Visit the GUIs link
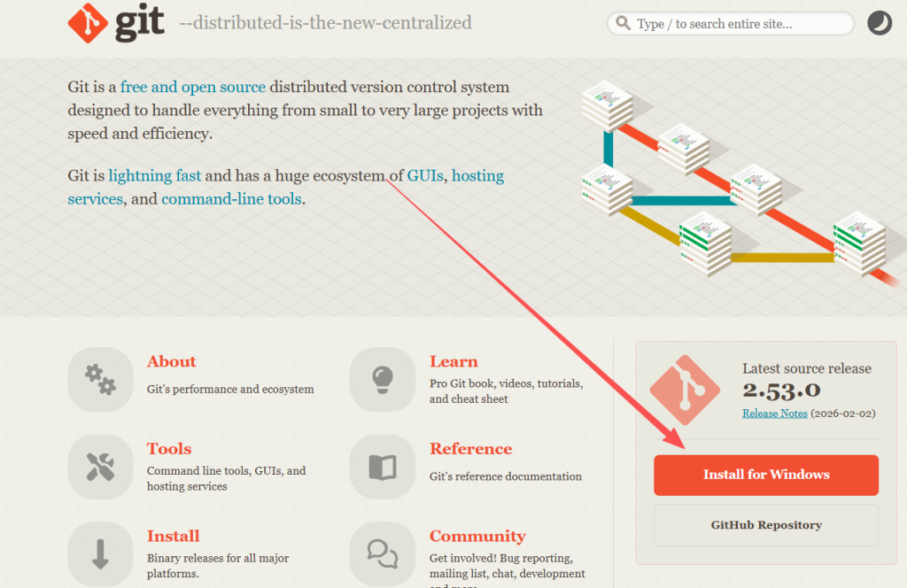This screenshot has height=588, width=907. tap(425, 175)
